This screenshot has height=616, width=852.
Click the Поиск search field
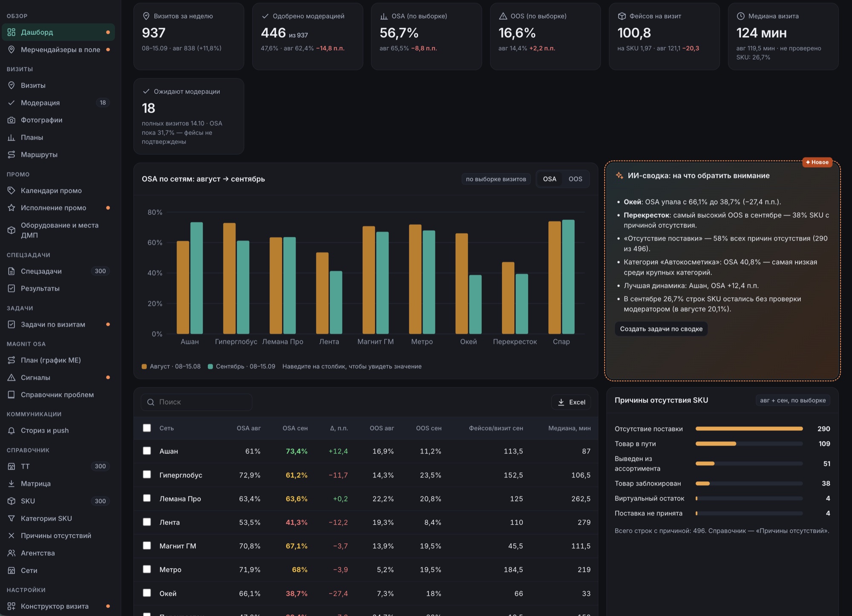tap(196, 402)
